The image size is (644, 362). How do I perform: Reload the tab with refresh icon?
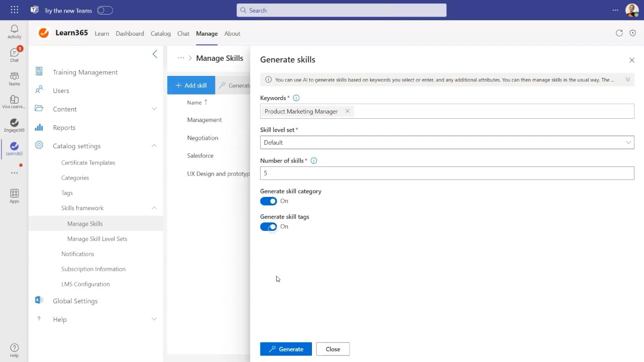[619, 33]
